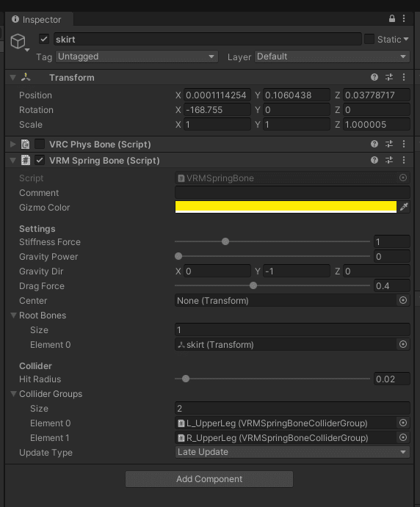Screen dimensions: 420x507
Task: Open VRC Phys Bone more options menu
Action: click(x=404, y=144)
